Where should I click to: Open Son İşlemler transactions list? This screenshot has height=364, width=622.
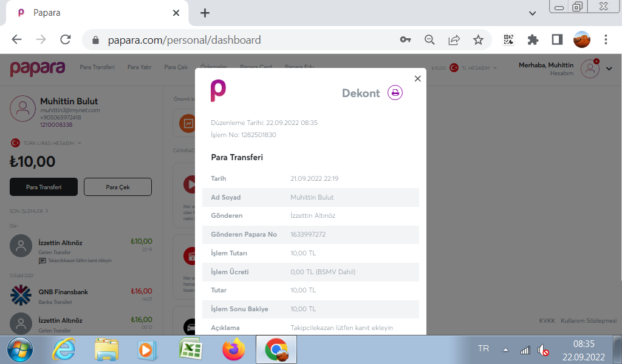(29, 211)
